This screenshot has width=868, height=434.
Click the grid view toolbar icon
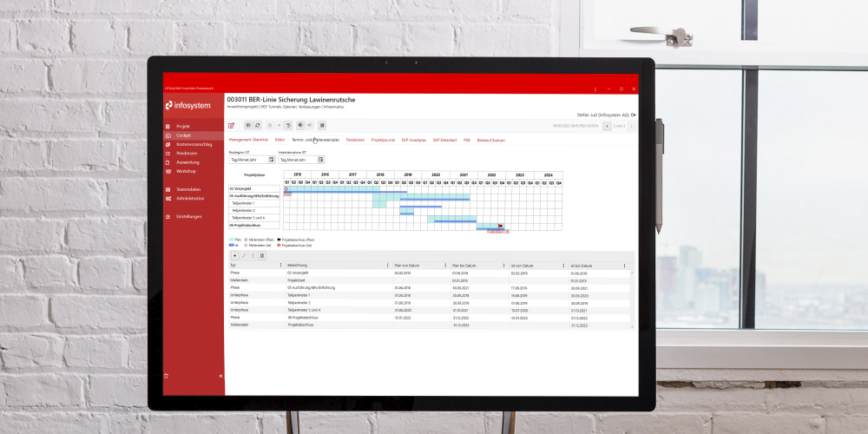tap(248, 126)
